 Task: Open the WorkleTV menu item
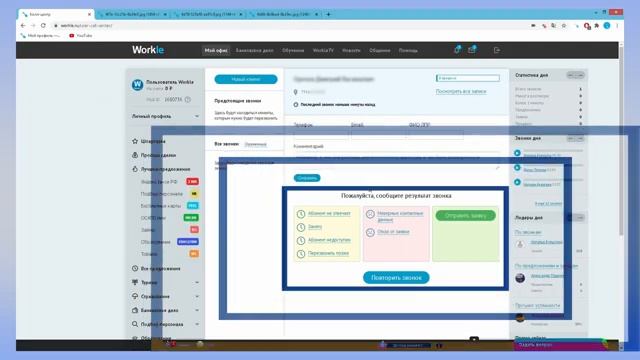point(323,50)
